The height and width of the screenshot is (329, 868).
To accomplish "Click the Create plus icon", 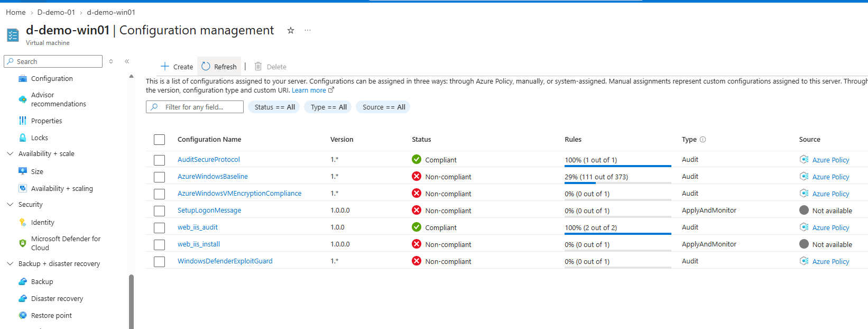I will pos(164,66).
